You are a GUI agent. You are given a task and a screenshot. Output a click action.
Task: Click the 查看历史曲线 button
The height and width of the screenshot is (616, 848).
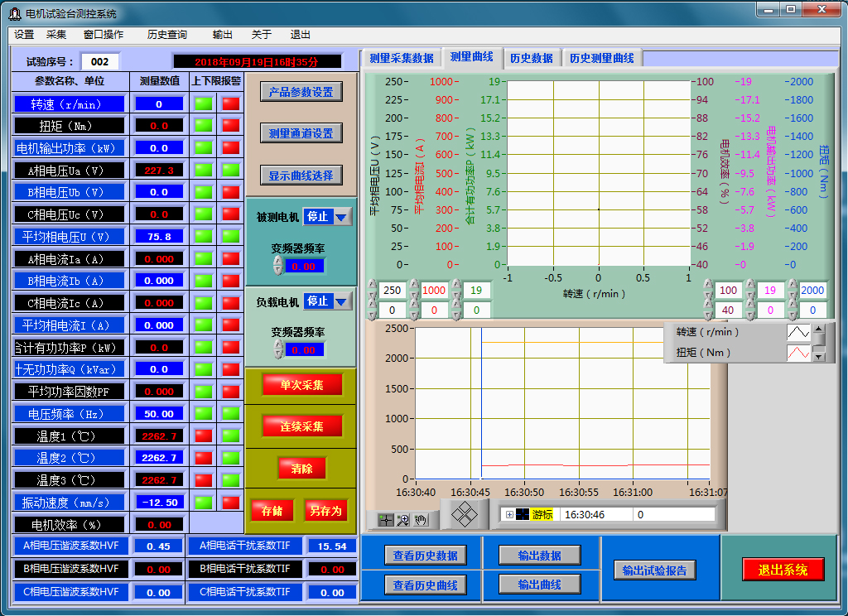click(426, 585)
